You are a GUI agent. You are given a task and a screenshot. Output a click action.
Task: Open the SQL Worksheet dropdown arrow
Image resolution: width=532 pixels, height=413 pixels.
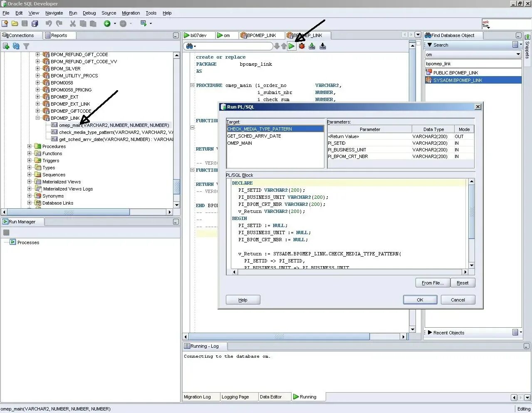[151, 24]
